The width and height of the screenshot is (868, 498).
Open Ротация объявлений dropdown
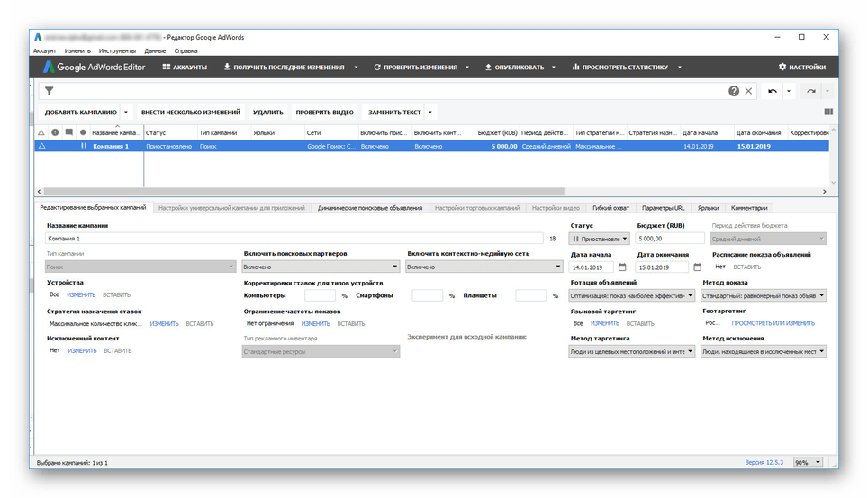point(631,295)
